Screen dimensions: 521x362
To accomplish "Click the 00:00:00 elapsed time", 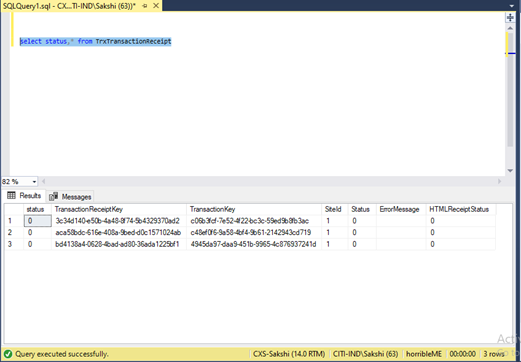I will click(x=463, y=354).
